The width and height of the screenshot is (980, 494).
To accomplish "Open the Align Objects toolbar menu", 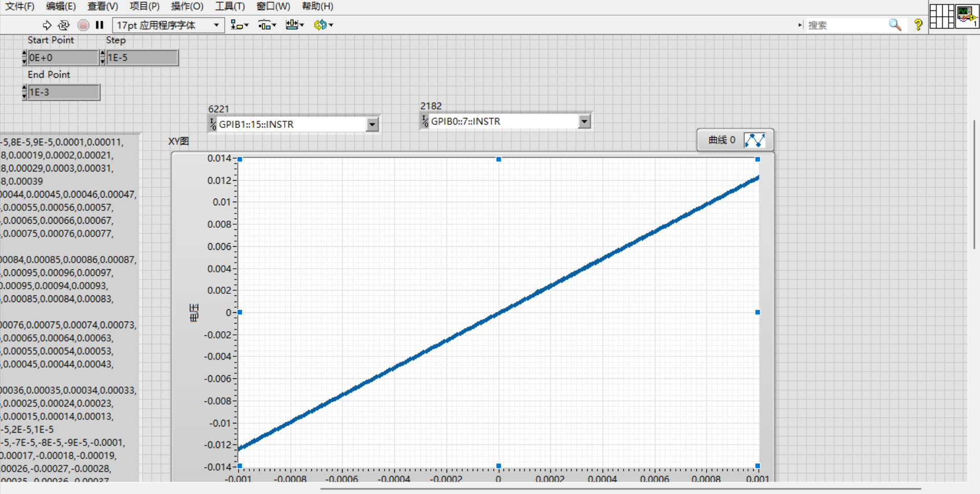I will [239, 25].
